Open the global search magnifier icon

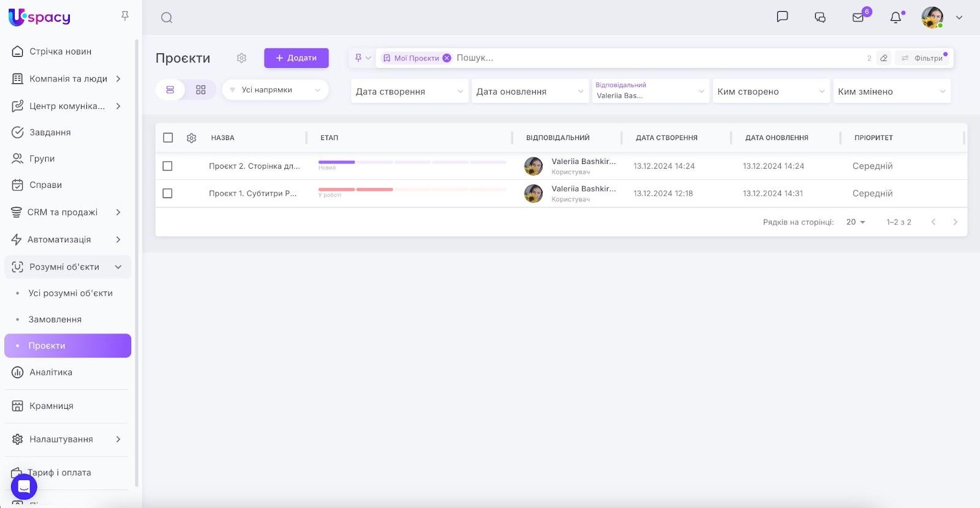(x=167, y=18)
